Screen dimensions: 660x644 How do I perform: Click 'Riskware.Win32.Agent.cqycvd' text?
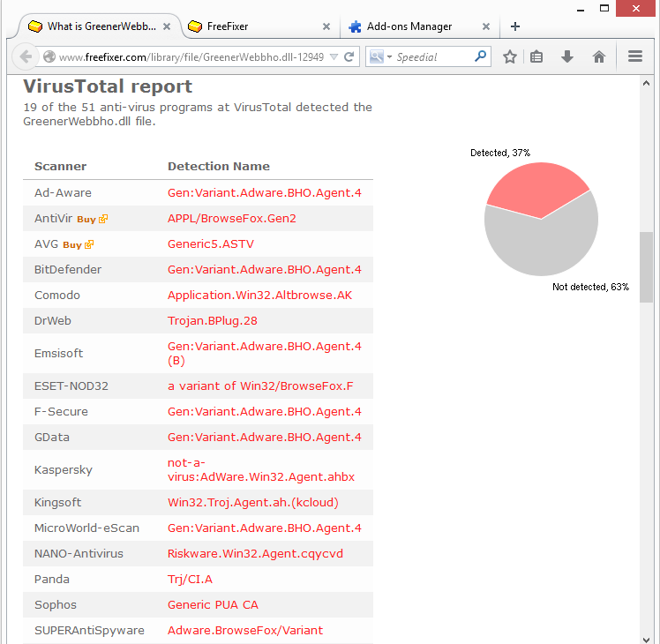pos(255,553)
